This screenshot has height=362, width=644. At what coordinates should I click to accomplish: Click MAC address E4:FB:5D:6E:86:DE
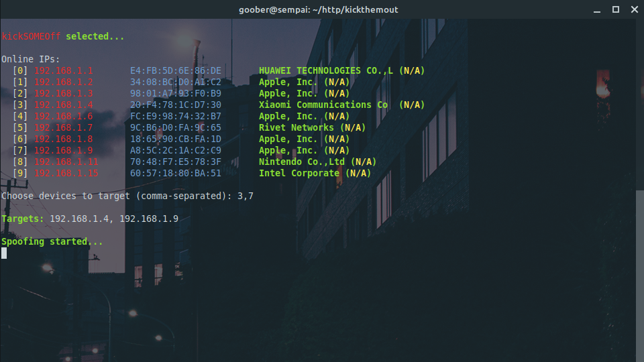coord(176,70)
